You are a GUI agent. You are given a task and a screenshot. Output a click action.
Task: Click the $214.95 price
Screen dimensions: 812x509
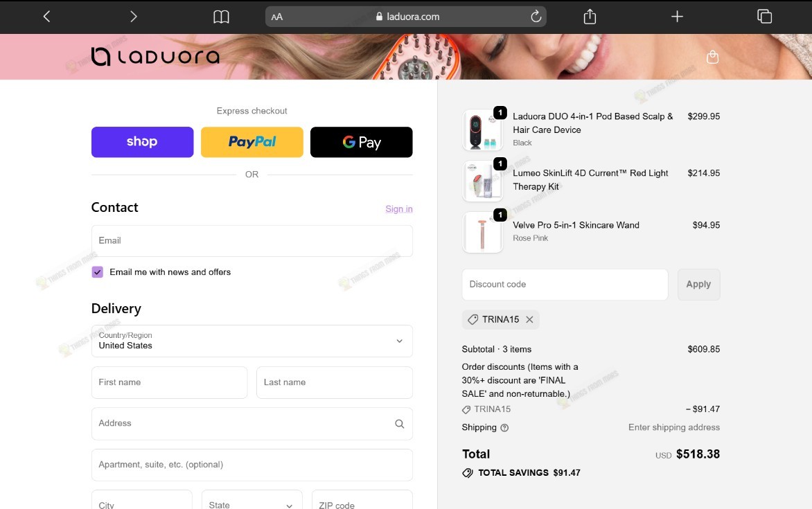coord(704,173)
